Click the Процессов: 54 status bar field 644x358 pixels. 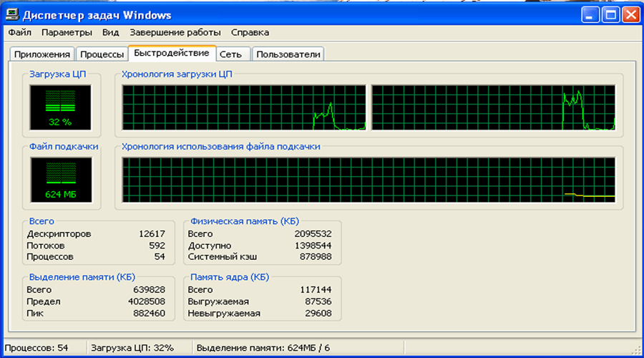point(42,348)
